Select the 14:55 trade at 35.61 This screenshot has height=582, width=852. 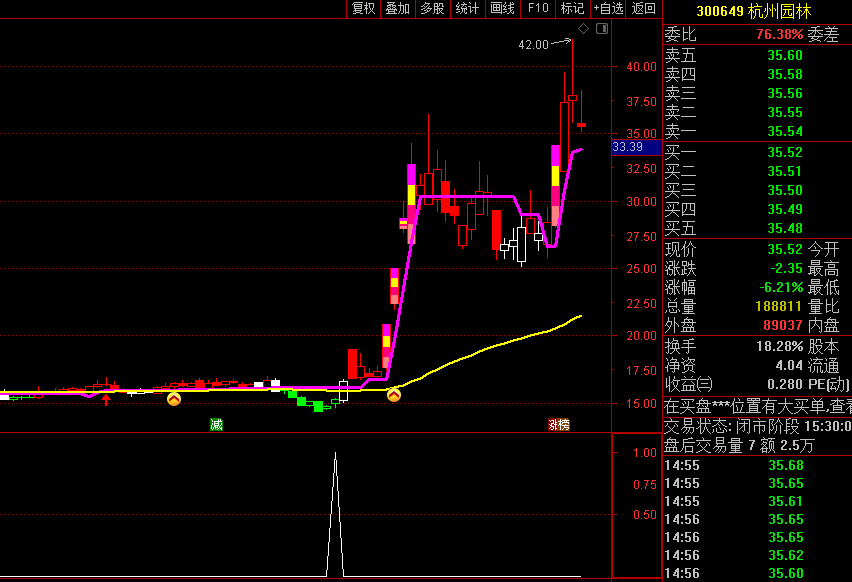(x=757, y=501)
